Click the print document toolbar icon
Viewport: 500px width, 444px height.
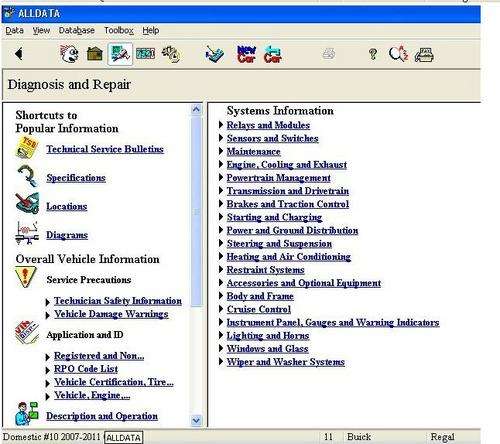[424, 55]
